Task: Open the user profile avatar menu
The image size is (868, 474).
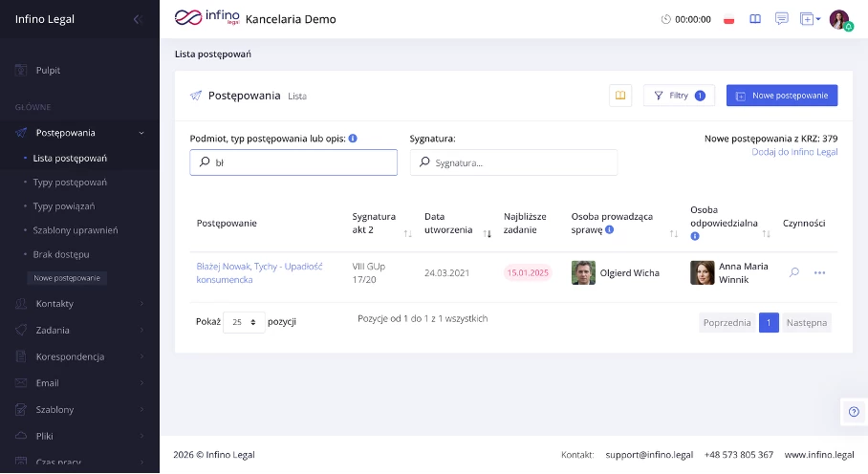Action: (x=839, y=20)
